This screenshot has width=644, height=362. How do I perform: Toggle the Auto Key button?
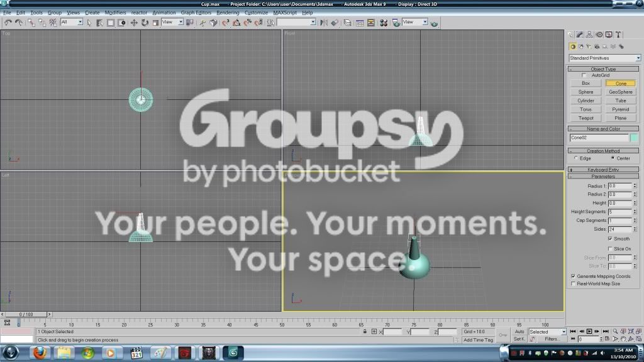[519, 332]
